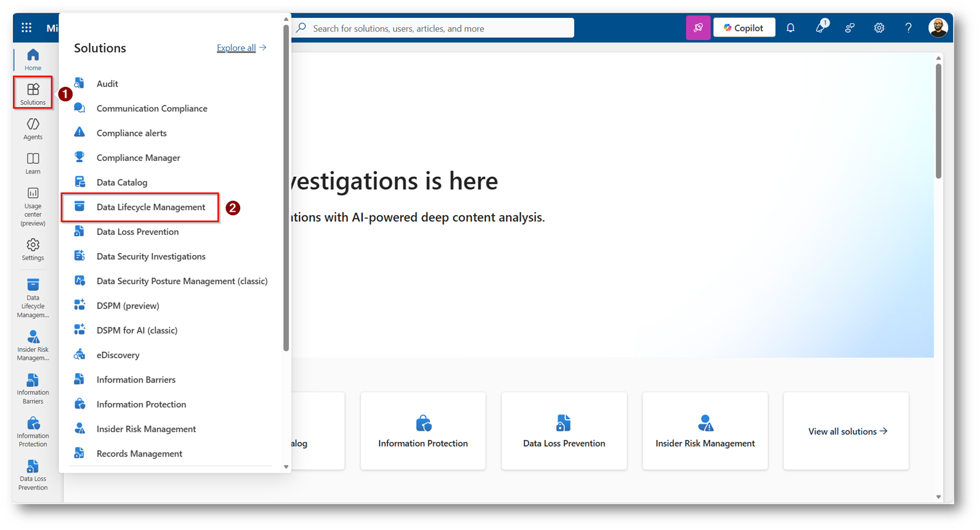Open Data Loss Prevention pinned rail icon
Viewport: 980px width, 530px height.
33,475
